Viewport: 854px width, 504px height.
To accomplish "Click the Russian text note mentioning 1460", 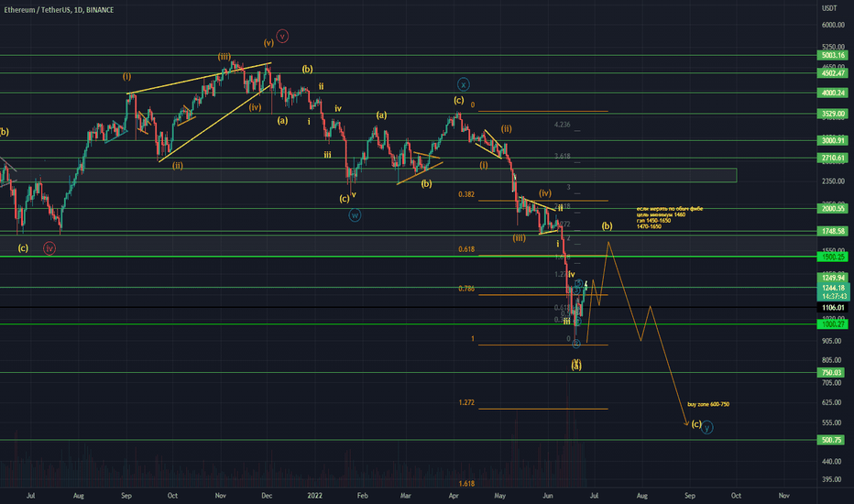I will [670, 217].
